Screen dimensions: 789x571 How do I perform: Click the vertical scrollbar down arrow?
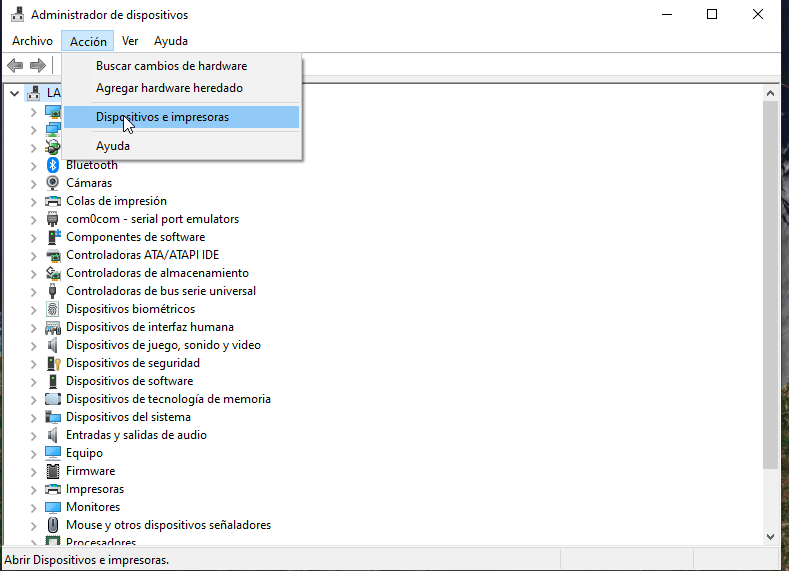(x=770, y=537)
